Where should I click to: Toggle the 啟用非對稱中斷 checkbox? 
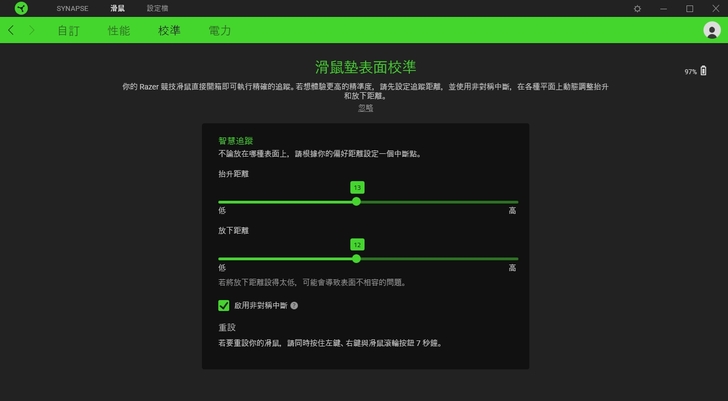coord(224,305)
